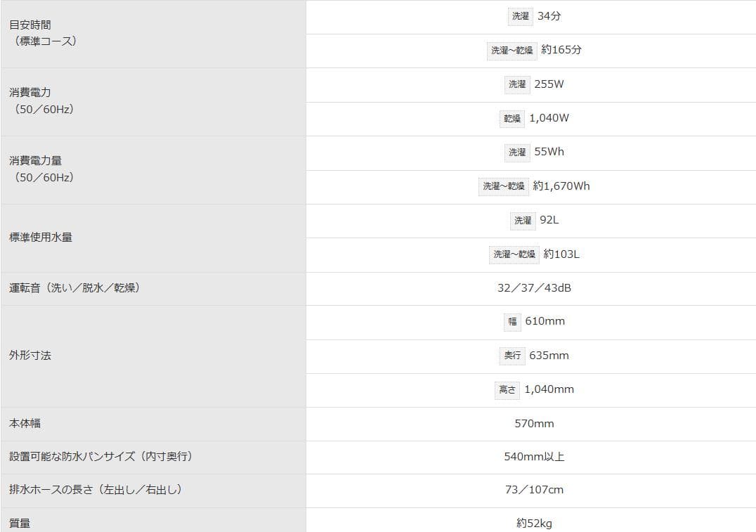
Task: Click the 570mm body width value
Action: (x=534, y=424)
